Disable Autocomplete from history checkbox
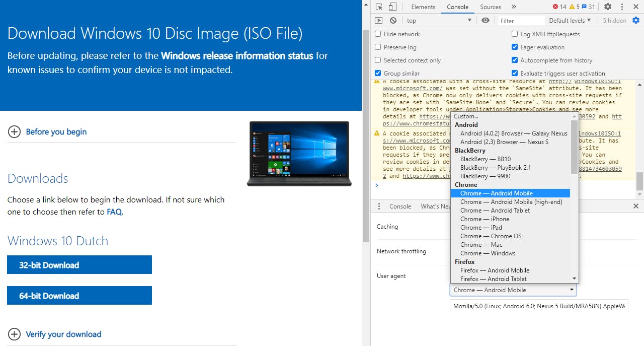The image size is (644, 346). click(x=515, y=60)
